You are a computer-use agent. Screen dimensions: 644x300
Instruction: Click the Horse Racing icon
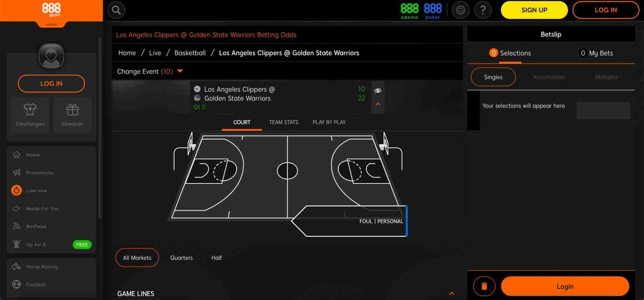(16, 267)
